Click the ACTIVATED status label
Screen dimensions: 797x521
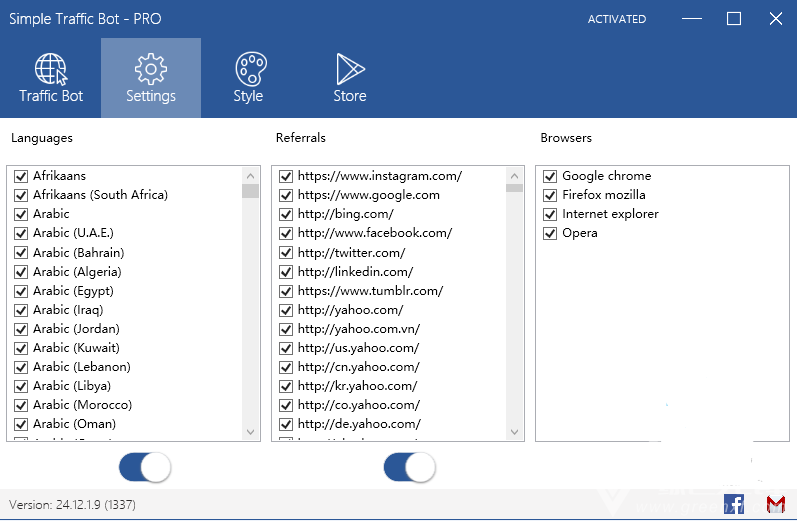(x=617, y=19)
